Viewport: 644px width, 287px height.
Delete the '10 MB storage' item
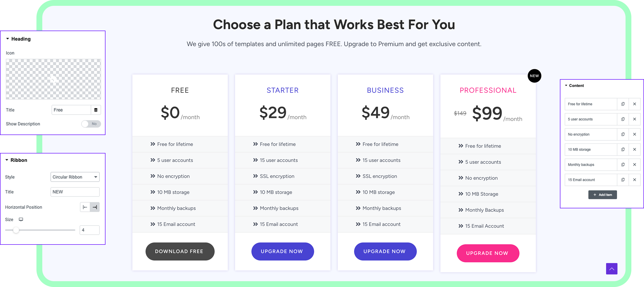pyautogui.click(x=634, y=149)
